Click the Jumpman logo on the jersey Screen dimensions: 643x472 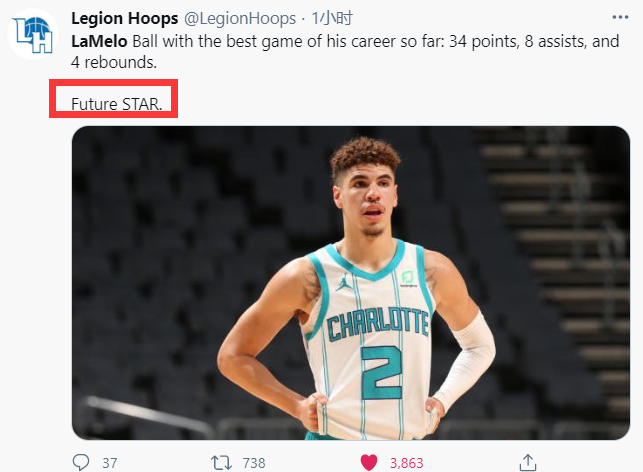(x=344, y=283)
